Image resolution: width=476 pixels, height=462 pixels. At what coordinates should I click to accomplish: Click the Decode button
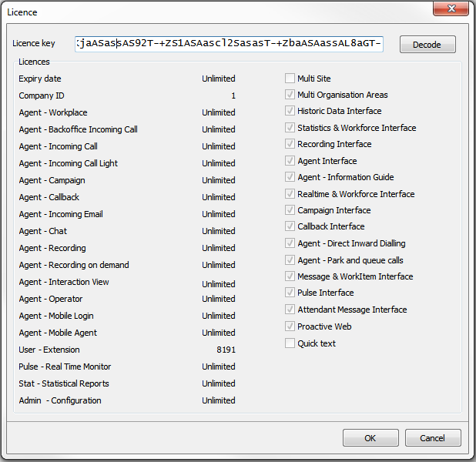(x=427, y=45)
